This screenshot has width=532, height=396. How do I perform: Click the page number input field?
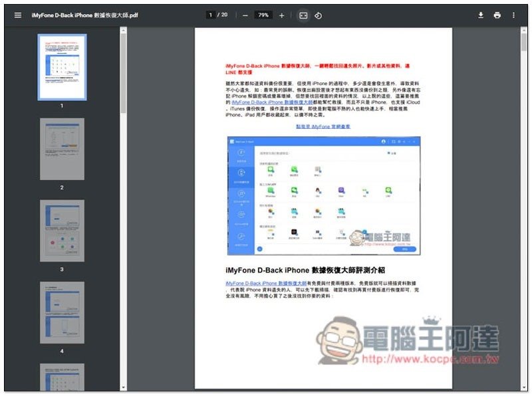210,15
